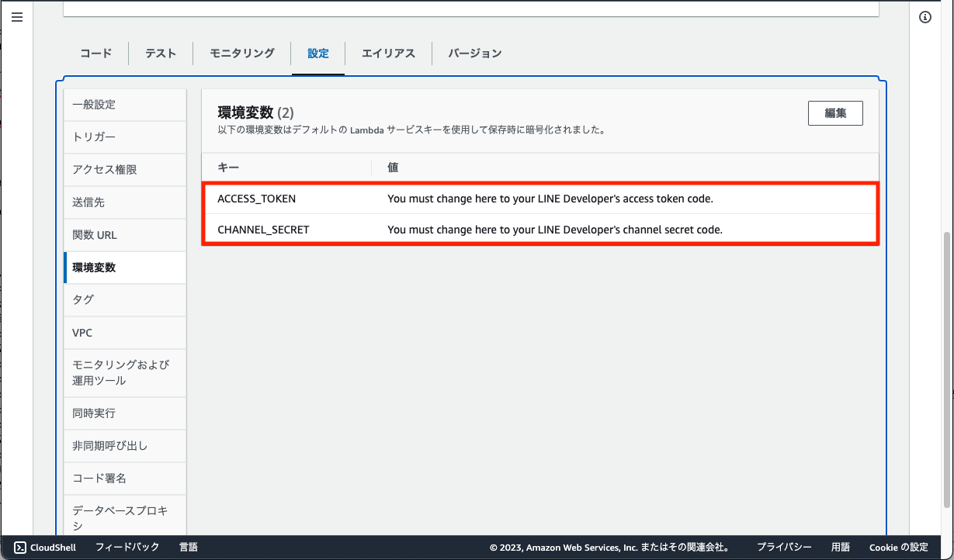Click the フィードバック link in footer
Viewport: 954px width, 560px height.
pos(129,548)
